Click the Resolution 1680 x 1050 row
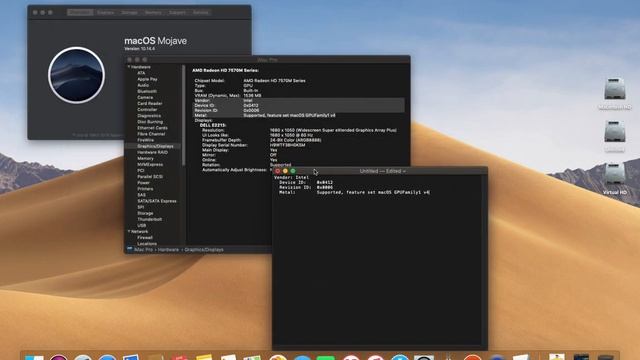 [x=299, y=130]
